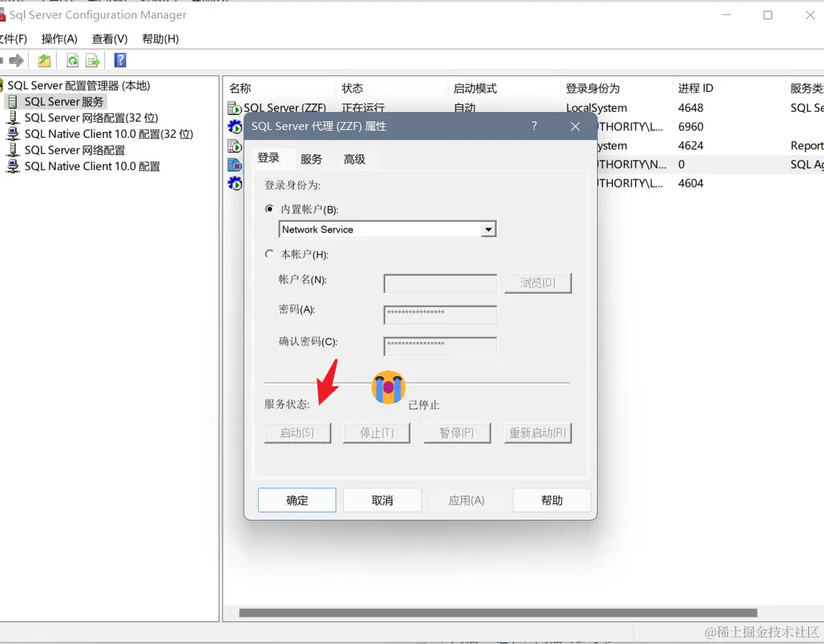Click the service icon in process 0 row
824x644 pixels.
(234, 164)
